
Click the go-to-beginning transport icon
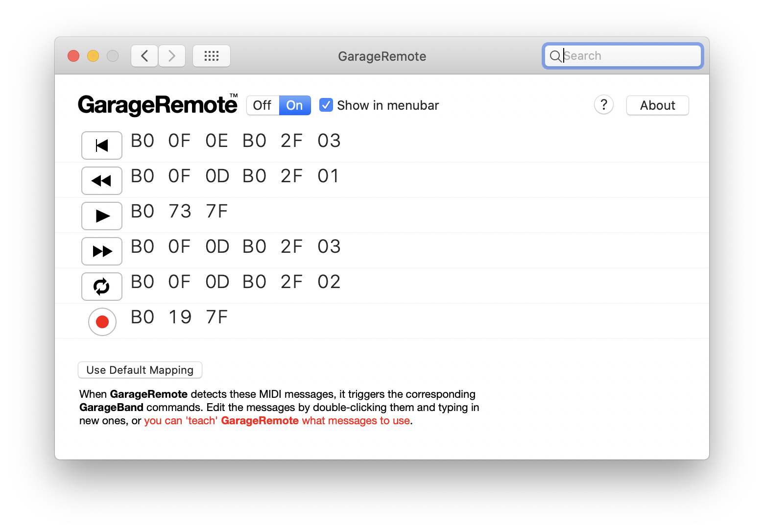coord(102,145)
